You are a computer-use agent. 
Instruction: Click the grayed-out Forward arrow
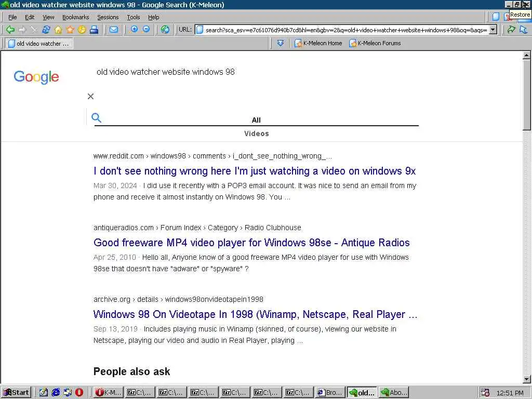click(22, 30)
